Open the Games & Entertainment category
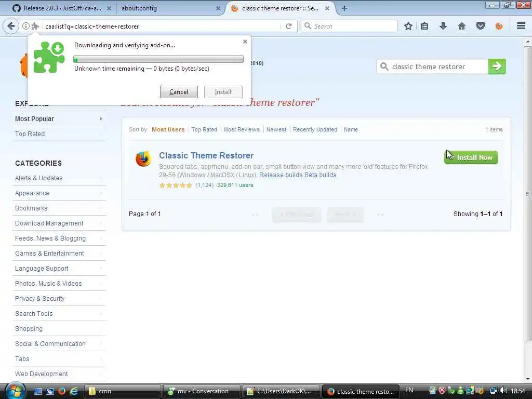This screenshot has height=399, width=532. click(x=59, y=254)
